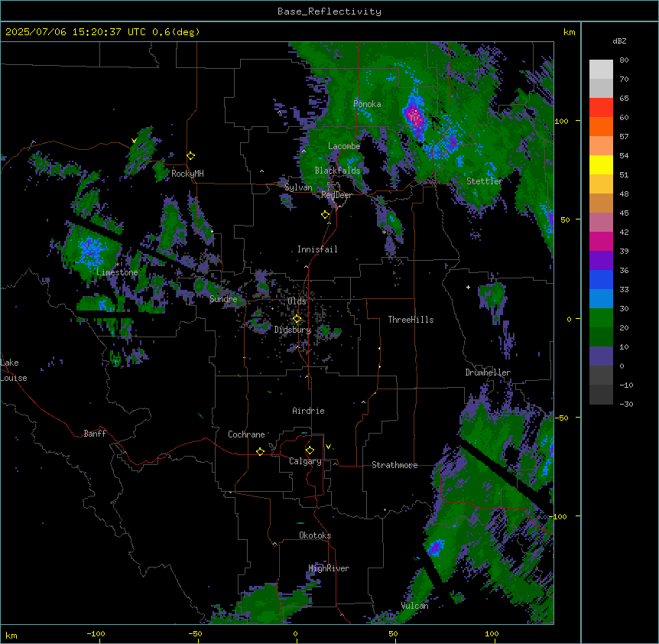Select the purple 36-39 dBZ legend swatch
The height and width of the screenshot is (644, 659).
tap(601, 261)
